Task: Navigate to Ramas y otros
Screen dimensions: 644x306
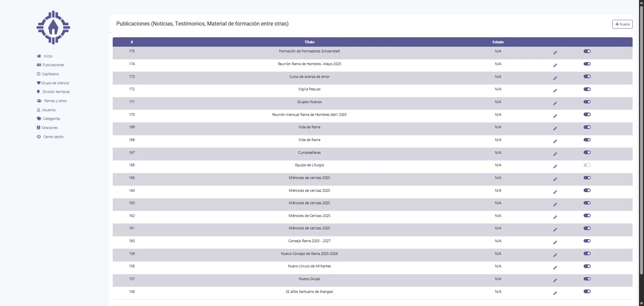Action: (x=55, y=101)
